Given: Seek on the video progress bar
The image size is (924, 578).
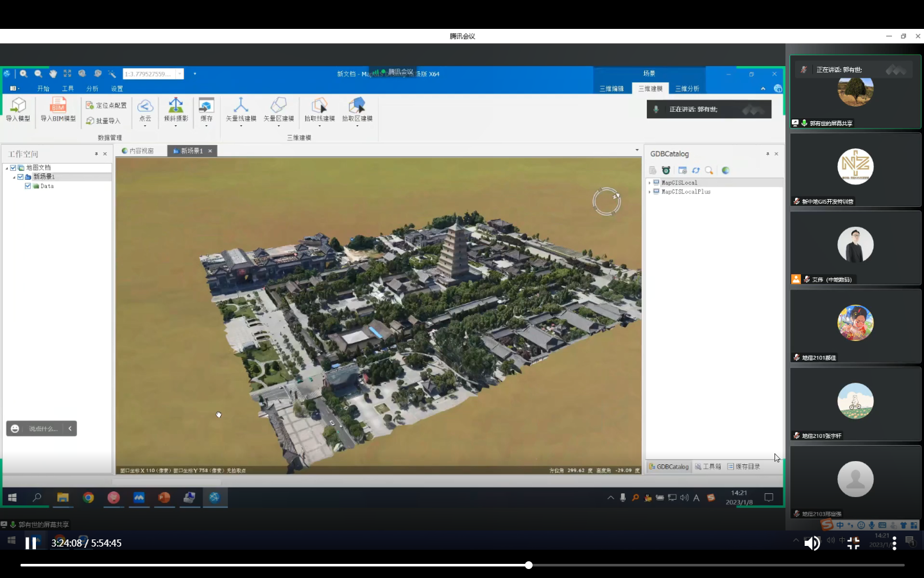Looking at the screenshot, I should point(462,565).
